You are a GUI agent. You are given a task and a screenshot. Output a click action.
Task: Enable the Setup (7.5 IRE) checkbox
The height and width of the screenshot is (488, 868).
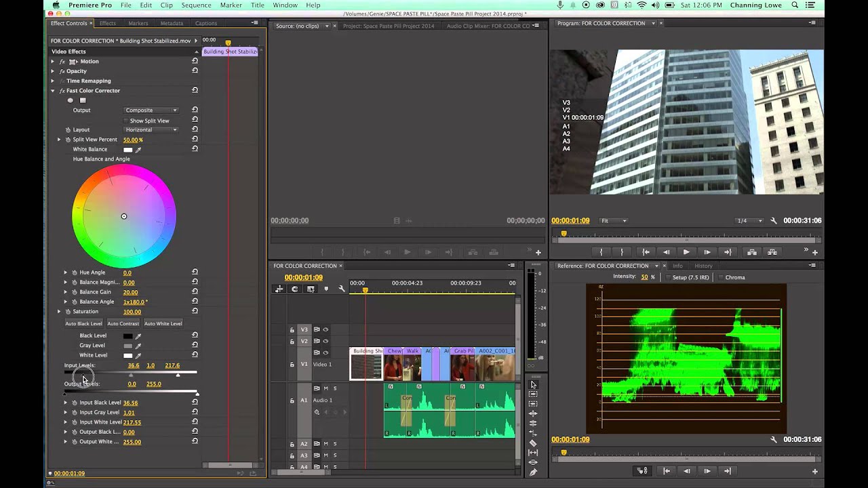point(667,277)
